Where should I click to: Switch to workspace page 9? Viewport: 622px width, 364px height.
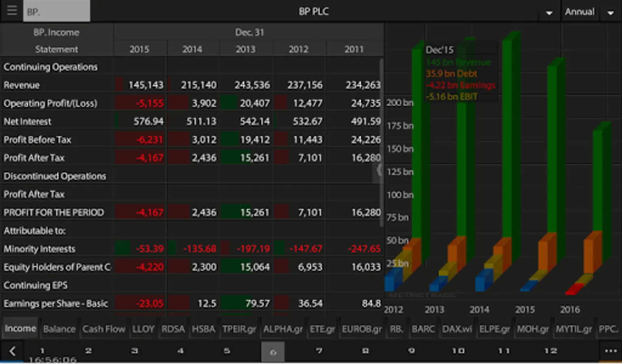(411, 351)
